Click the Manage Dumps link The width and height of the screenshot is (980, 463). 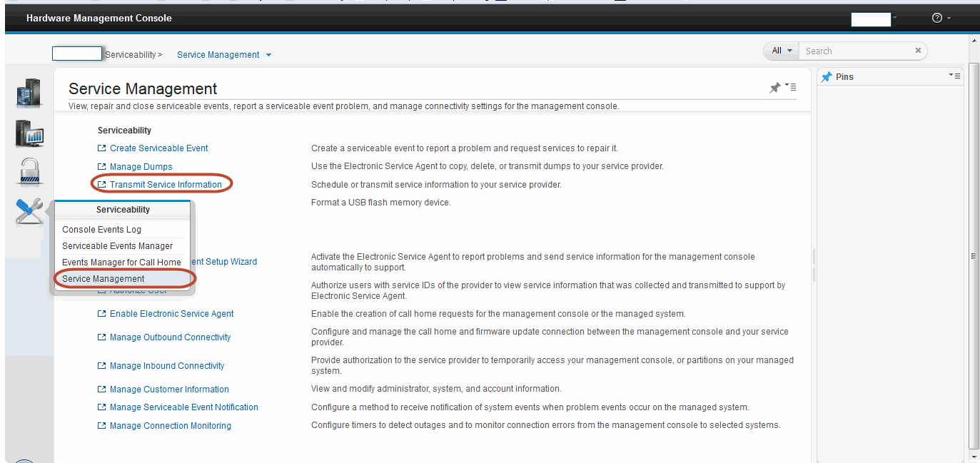point(141,167)
